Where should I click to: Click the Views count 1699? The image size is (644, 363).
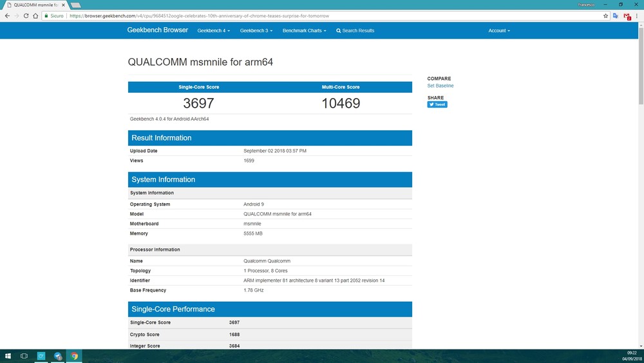click(249, 161)
